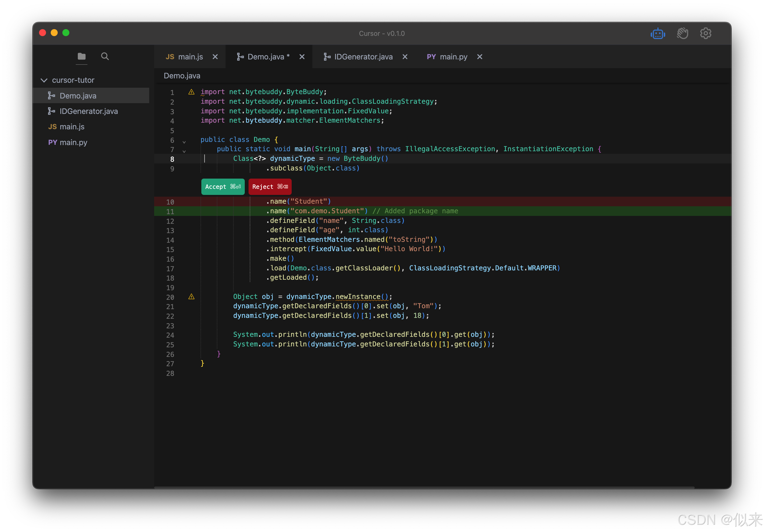The image size is (764, 532).
Task: Accept the suggested code change
Action: pyautogui.click(x=223, y=187)
